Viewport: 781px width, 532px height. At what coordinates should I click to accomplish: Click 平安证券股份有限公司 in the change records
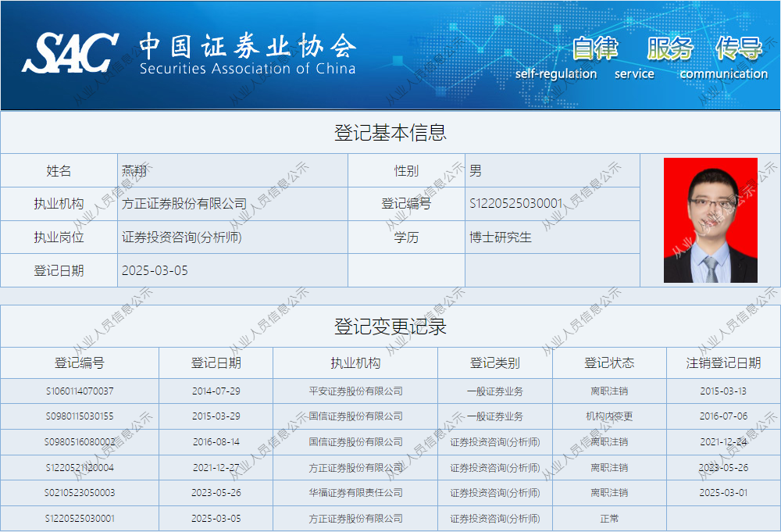(355, 391)
